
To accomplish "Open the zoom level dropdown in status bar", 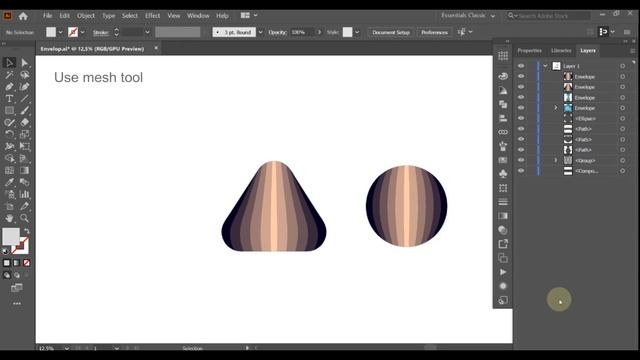I will 67,348.
